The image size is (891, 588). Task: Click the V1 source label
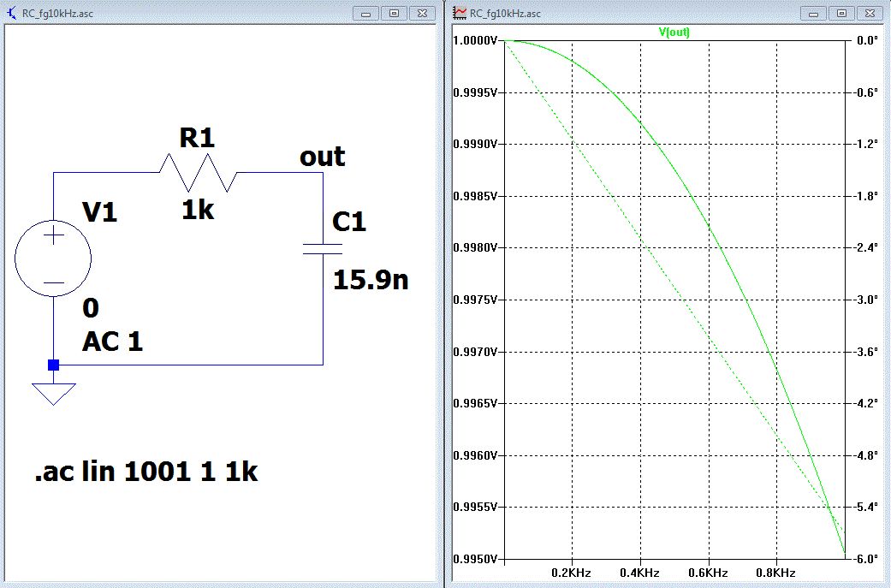click(x=99, y=212)
